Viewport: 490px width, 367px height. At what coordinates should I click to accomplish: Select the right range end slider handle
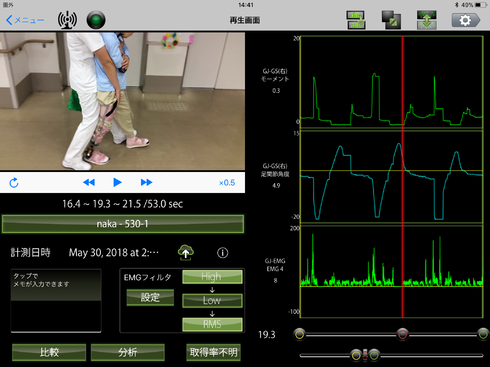483,334
